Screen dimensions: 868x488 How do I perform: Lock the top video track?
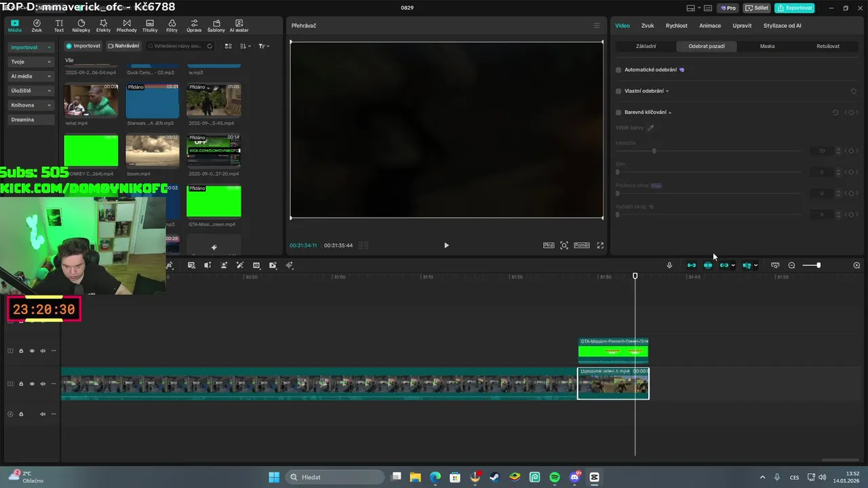(x=21, y=351)
